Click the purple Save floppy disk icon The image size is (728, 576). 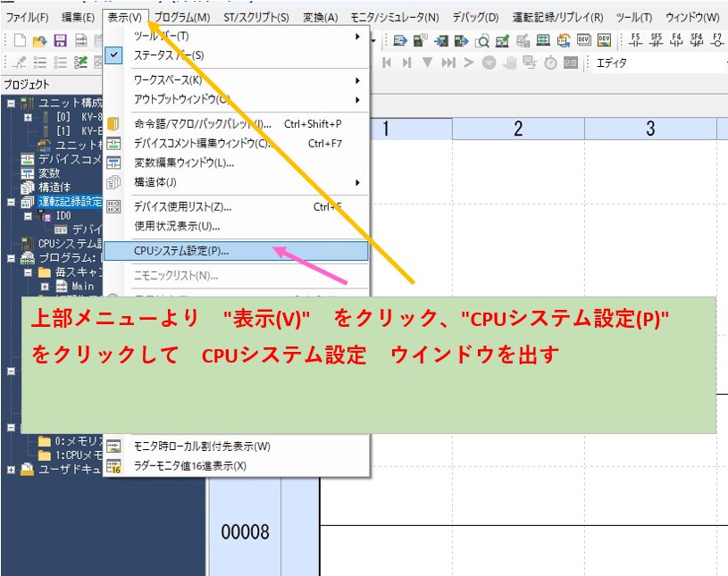(60, 40)
